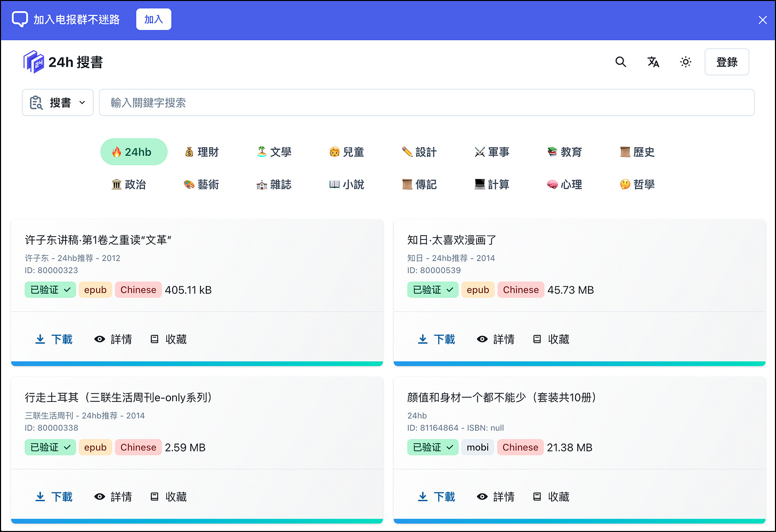Toggle the light/dark theme sun icon

686,62
